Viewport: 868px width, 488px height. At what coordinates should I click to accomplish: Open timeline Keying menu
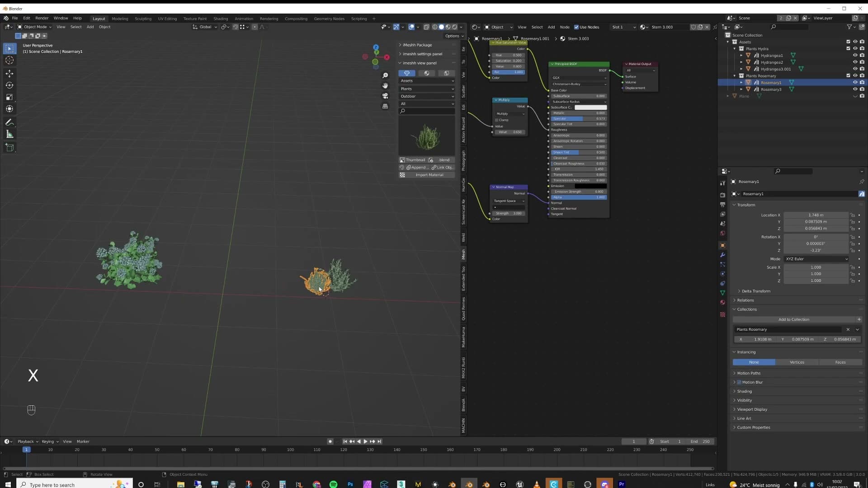point(50,441)
